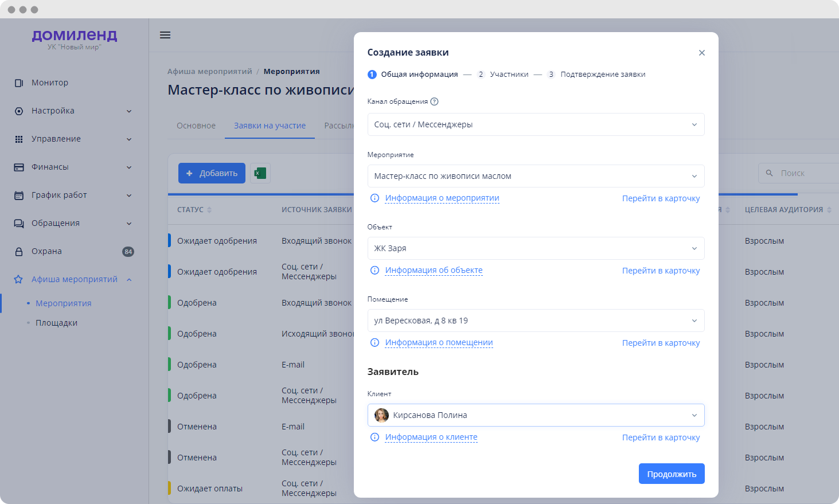Click the Монитор sidebar icon
Viewport: 839px width, 504px height.
coord(19,83)
